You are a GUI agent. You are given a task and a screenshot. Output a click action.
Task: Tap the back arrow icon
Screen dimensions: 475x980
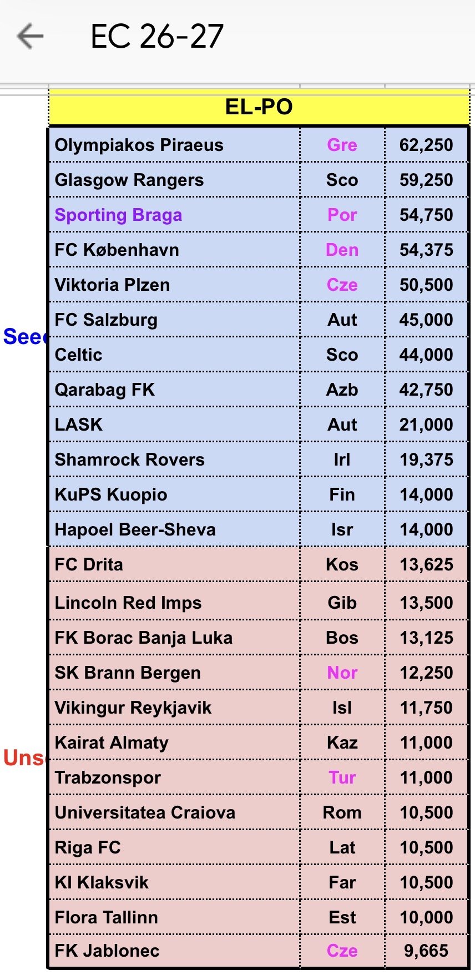[30, 37]
